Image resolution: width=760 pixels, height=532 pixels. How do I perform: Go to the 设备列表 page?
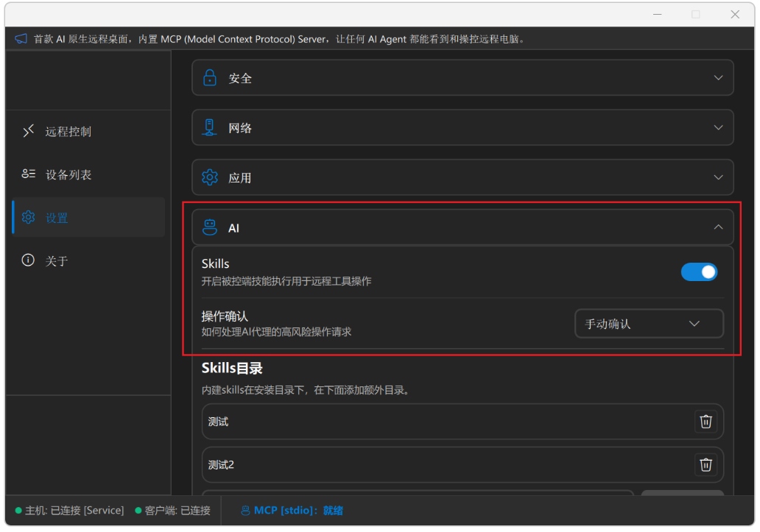[88, 174]
